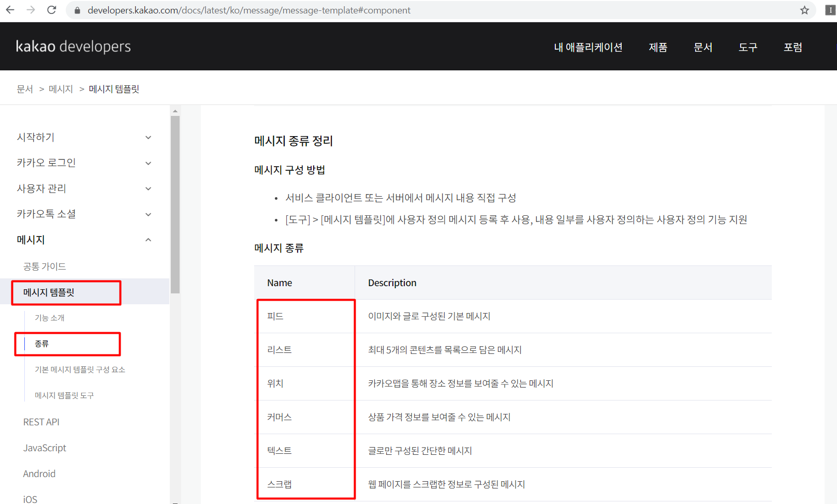Open 종류 sidebar sub-item
This screenshot has width=837, height=504.
pos(41,344)
